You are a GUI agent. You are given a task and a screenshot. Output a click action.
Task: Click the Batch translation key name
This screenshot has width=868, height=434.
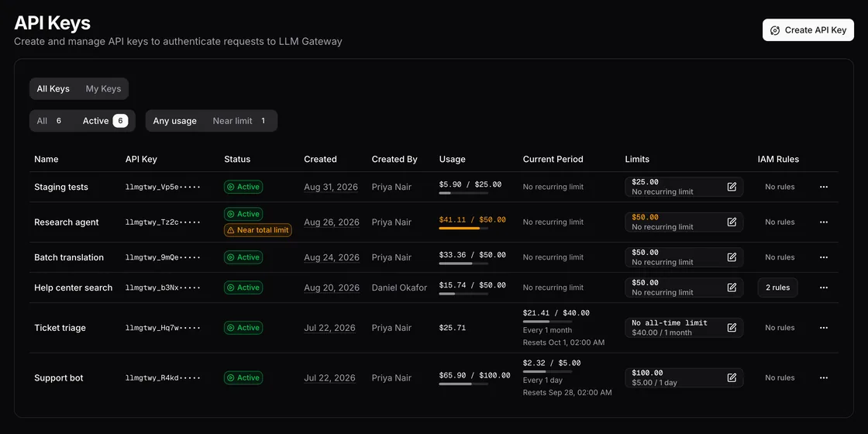(69, 257)
